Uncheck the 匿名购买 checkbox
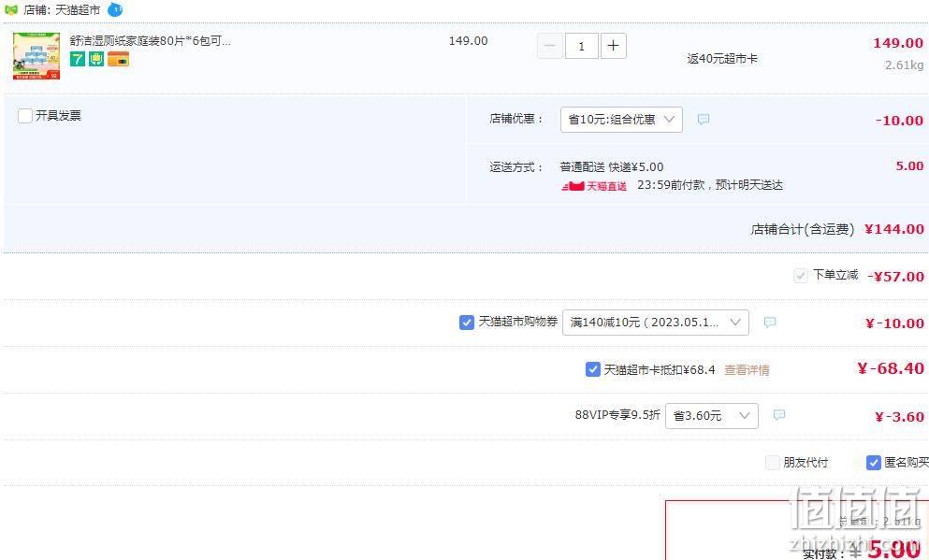Image resolution: width=929 pixels, height=560 pixels. [x=873, y=463]
